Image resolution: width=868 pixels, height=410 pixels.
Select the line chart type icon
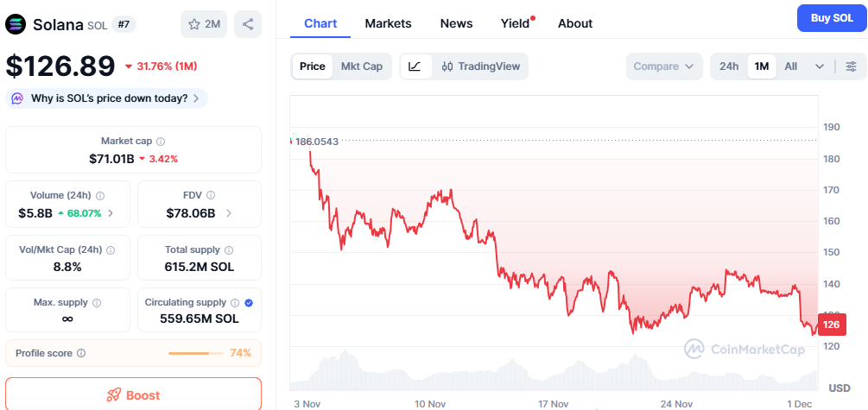pos(415,66)
